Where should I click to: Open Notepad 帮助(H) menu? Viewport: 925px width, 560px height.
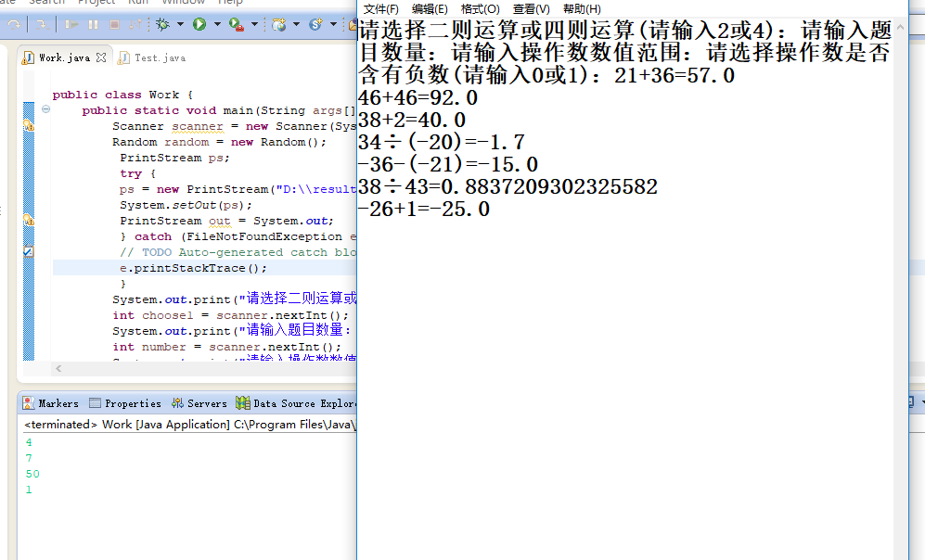[x=582, y=9]
